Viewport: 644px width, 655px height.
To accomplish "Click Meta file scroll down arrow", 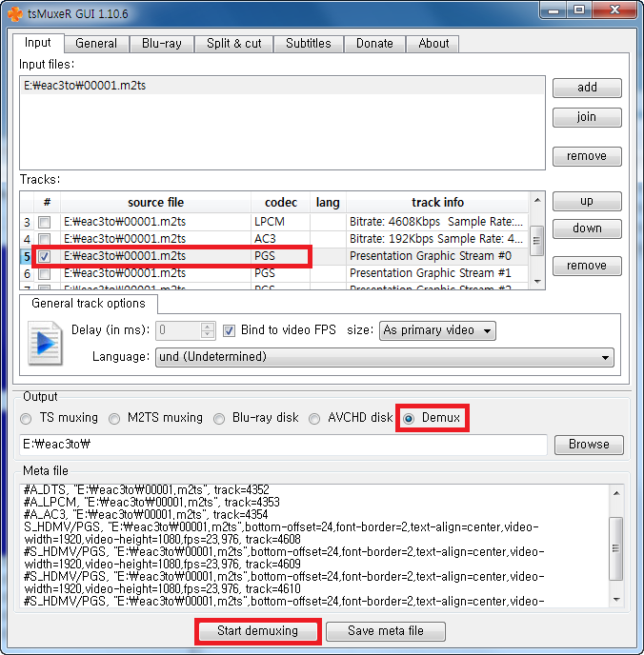I will tap(616, 600).
